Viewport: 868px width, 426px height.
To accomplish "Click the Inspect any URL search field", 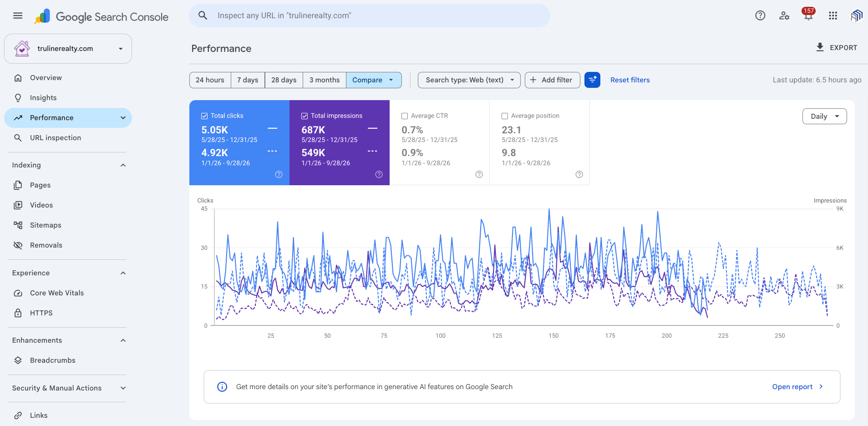I will tap(370, 15).
